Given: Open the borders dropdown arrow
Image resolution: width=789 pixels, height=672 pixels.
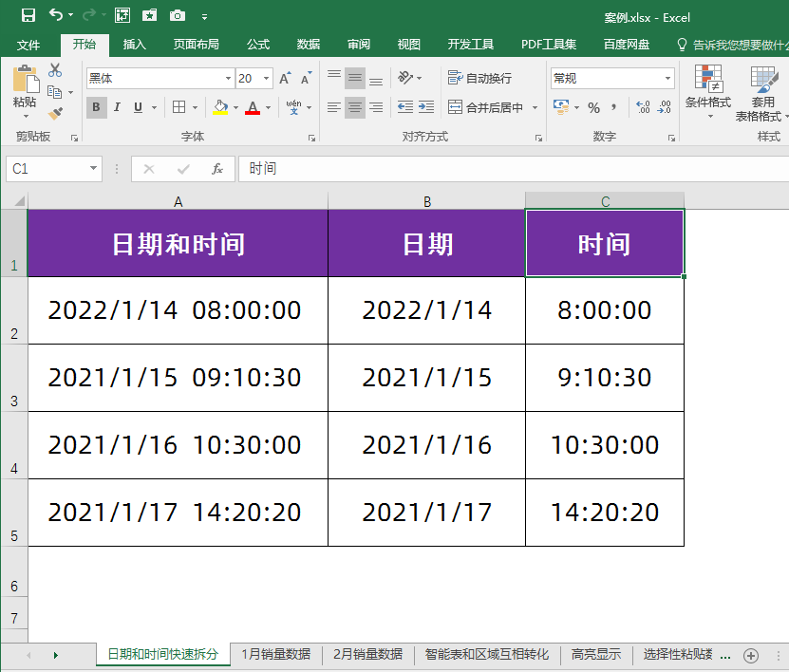Looking at the screenshot, I should tap(195, 107).
